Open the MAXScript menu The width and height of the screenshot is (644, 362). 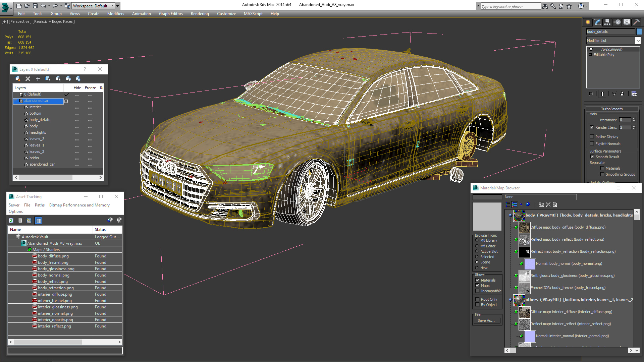253,14
